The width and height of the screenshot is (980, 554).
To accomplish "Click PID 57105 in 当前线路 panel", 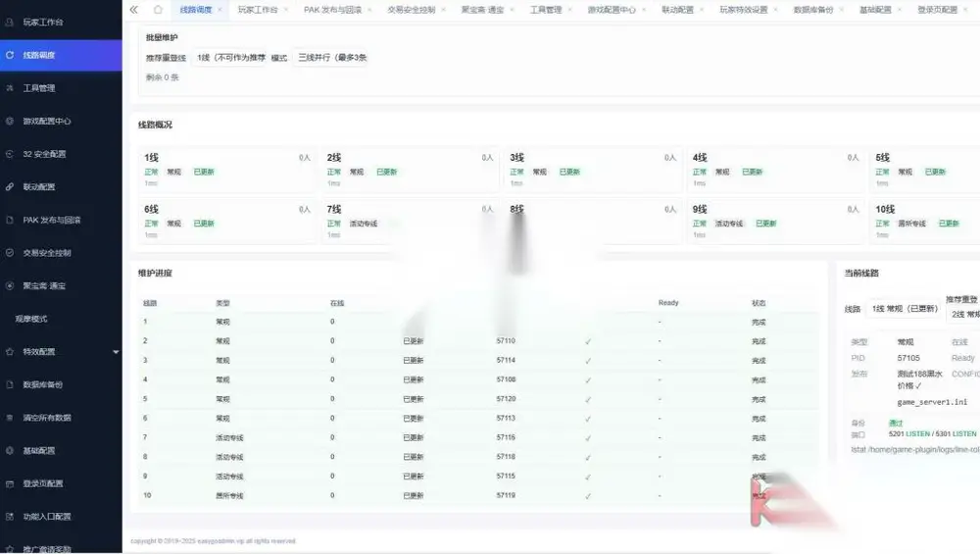I will pos(908,358).
